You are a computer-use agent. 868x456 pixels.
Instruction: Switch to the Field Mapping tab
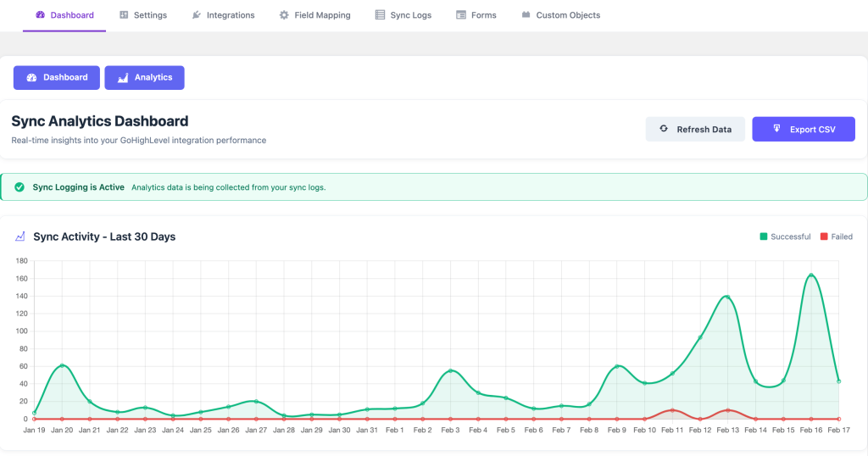click(x=322, y=15)
